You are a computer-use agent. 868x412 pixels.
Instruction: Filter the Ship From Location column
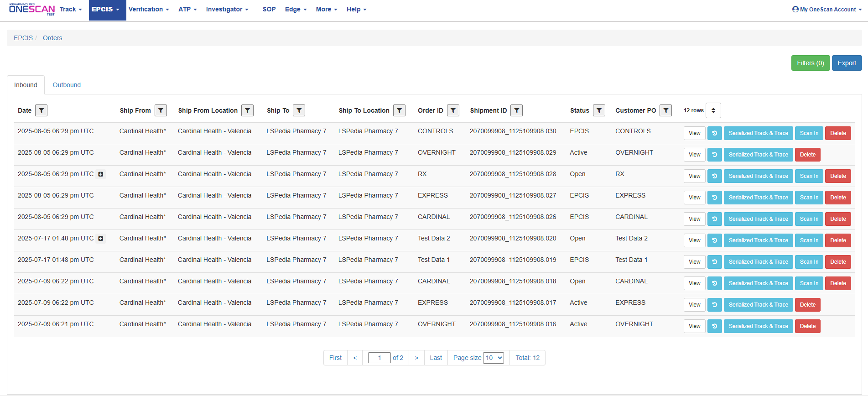coord(248,110)
